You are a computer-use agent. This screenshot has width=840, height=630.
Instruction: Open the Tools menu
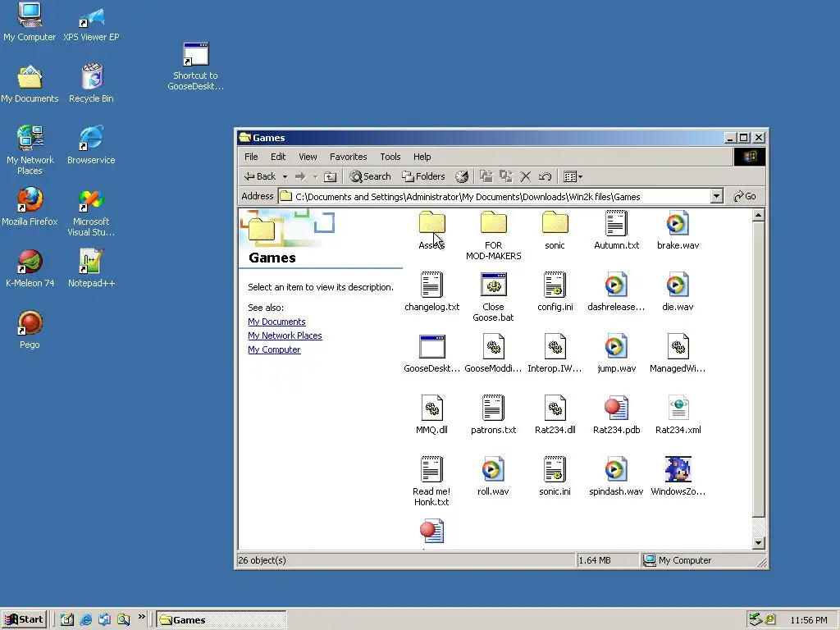[390, 157]
